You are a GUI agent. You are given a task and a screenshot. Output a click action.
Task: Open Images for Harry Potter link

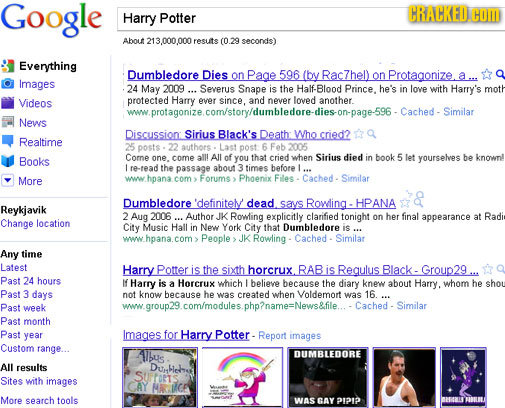pyautogui.click(x=186, y=335)
